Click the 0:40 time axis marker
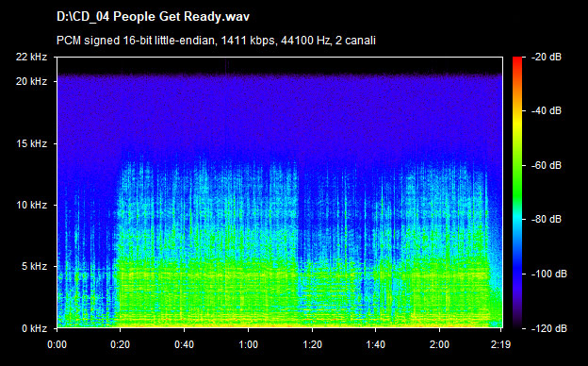Viewport: 588px width, 366px height. (184, 344)
